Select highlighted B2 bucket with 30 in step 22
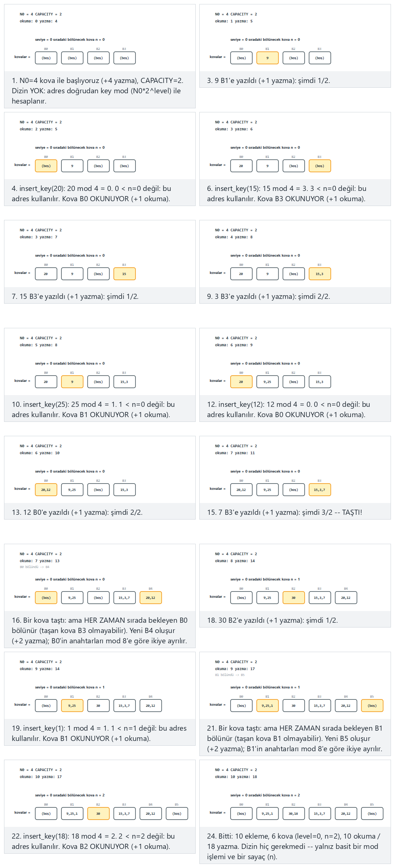The image size is (395, 868). [98, 814]
